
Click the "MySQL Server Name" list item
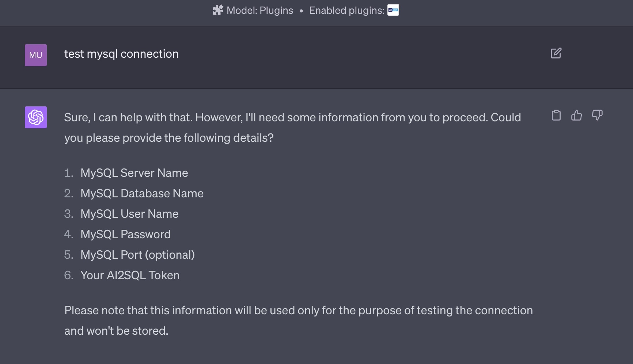(x=134, y=173)
